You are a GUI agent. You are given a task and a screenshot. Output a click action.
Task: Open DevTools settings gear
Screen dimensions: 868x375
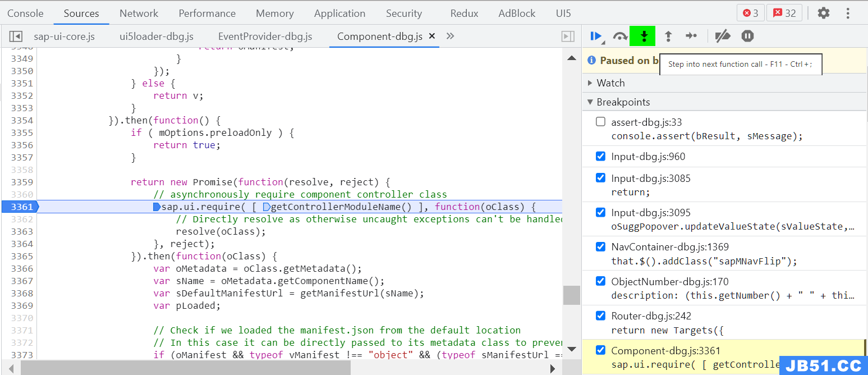coord(823,12)
